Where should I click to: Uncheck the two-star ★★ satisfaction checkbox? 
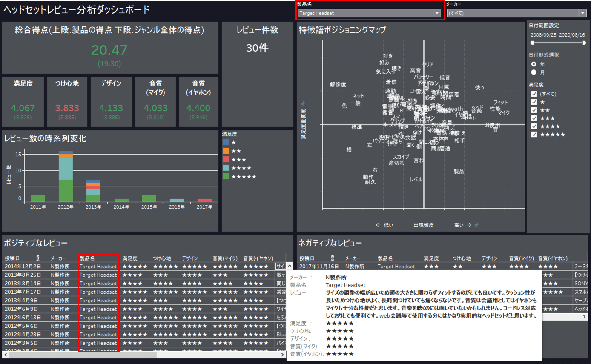(534, 110)
